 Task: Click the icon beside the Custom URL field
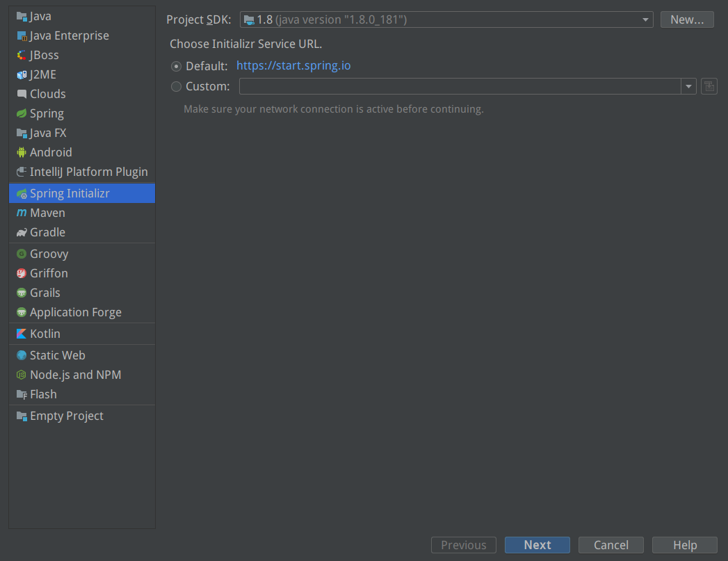click(709, 86)
